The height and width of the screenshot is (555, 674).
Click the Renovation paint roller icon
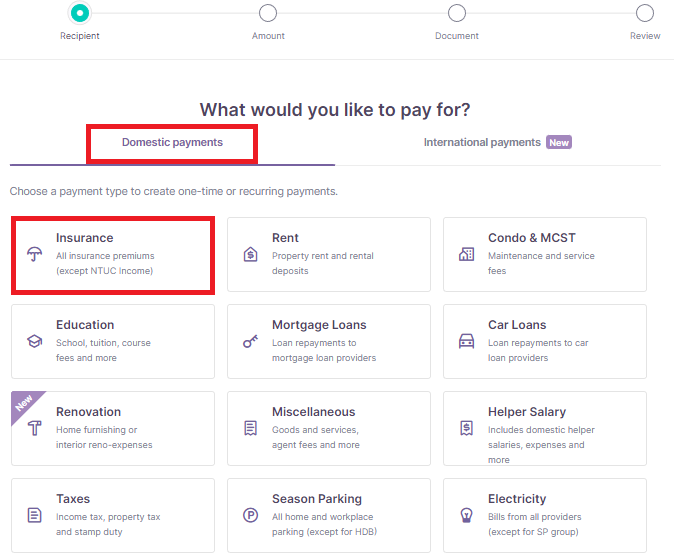[x=35, y=428]
